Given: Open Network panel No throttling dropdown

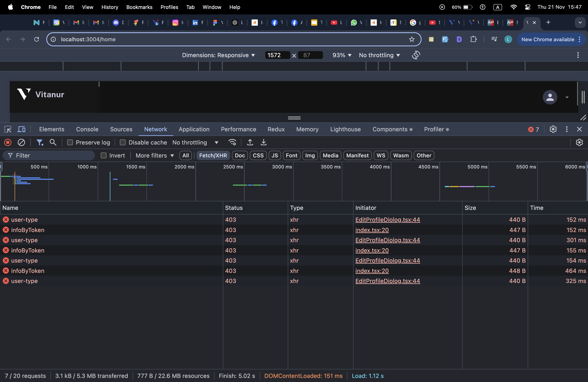Looking at the screenshot, I should (x=195, y=143).
